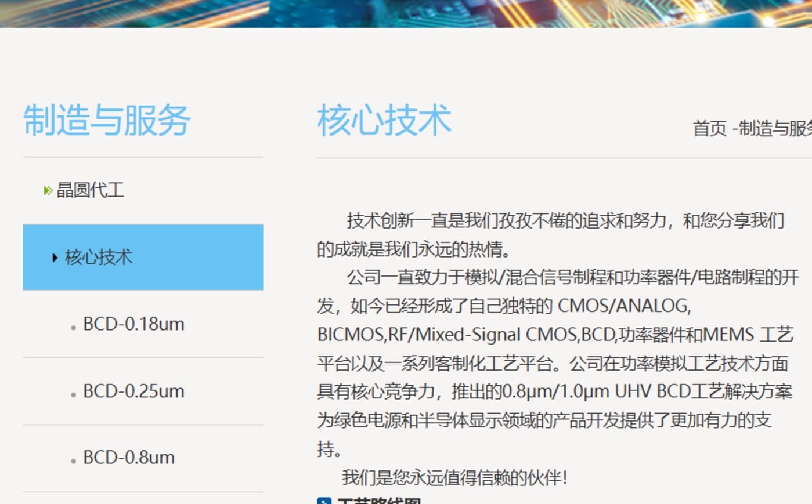Click the 工艺路线图 section heading
The width and height of the screenshot is (812, 504).
(379, 501)
